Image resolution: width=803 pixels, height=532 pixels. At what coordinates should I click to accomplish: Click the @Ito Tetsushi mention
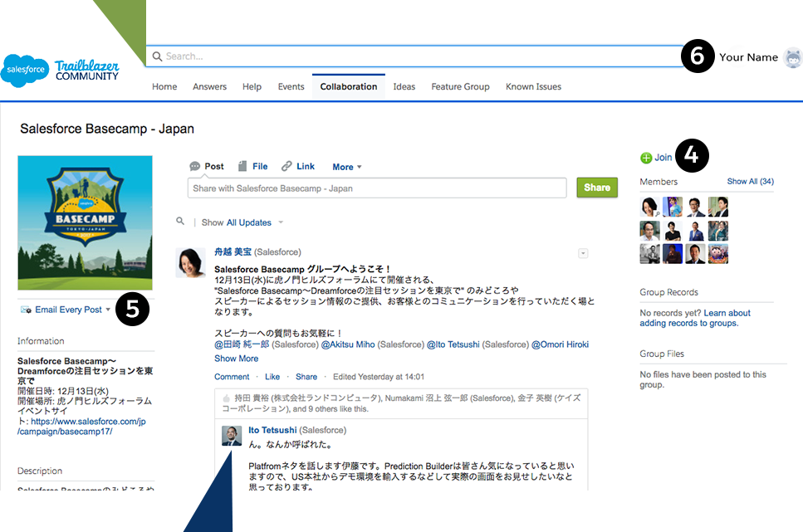coord(453,344)
